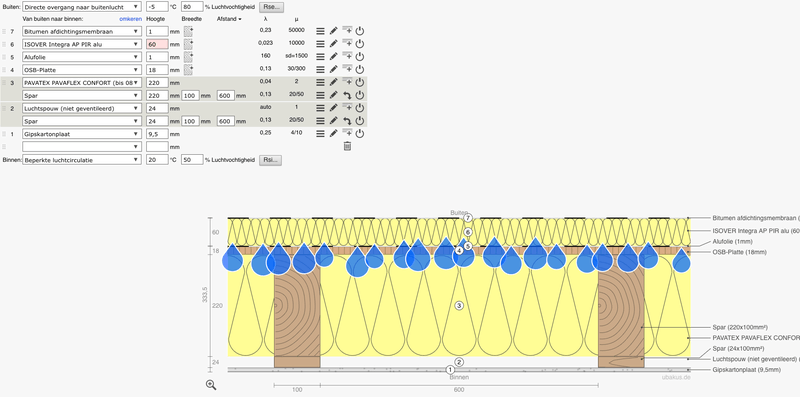This screenshot has height=397, width=800.
Task: Click the Rse... button
Action: click(271, 7)
